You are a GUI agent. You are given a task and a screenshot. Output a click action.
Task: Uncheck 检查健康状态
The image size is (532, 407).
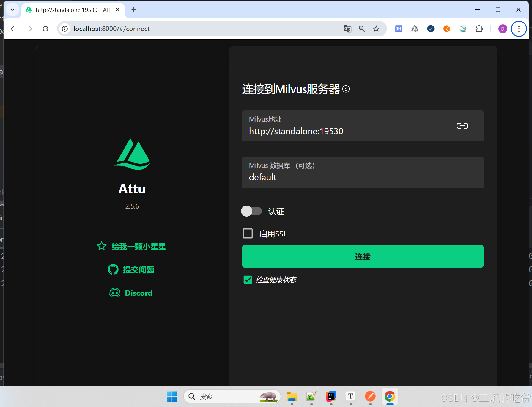pyautogui.click(x=248, y=279)
